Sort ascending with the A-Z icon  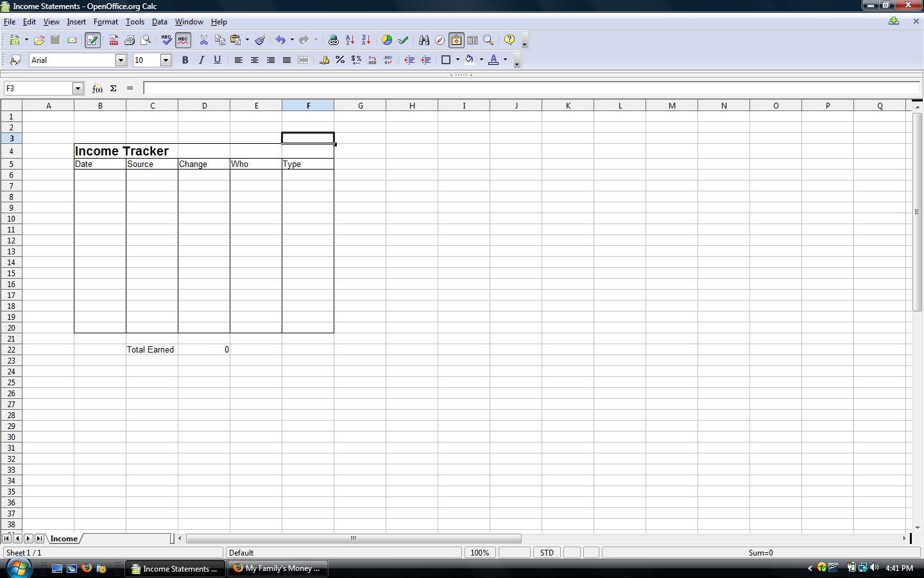(x=350, y=40)
